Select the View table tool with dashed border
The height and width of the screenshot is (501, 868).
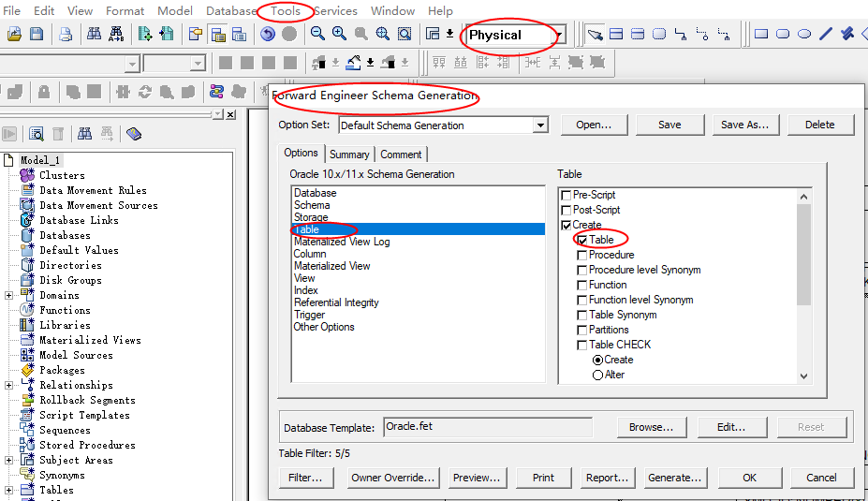click(x=638, y=35)
